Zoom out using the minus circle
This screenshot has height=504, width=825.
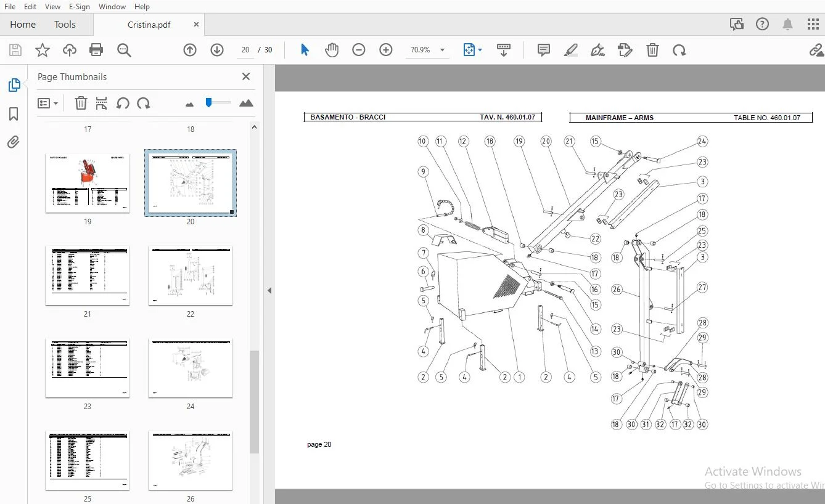359,50
